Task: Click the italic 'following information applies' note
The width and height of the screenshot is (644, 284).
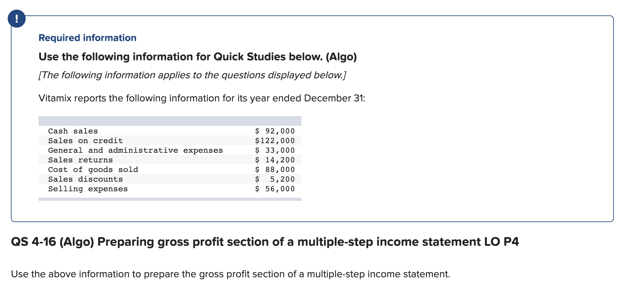Action: click(x=192, y=75)
